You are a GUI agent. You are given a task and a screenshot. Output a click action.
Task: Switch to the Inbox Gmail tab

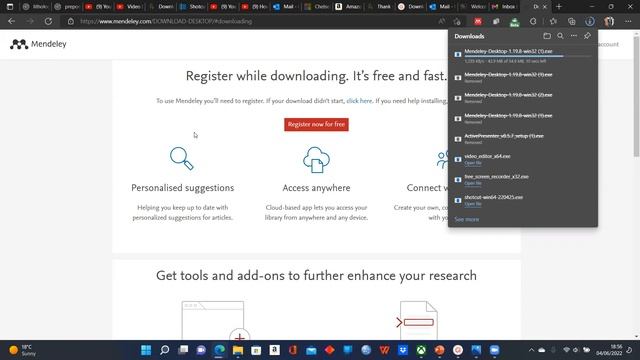(505, 7)
